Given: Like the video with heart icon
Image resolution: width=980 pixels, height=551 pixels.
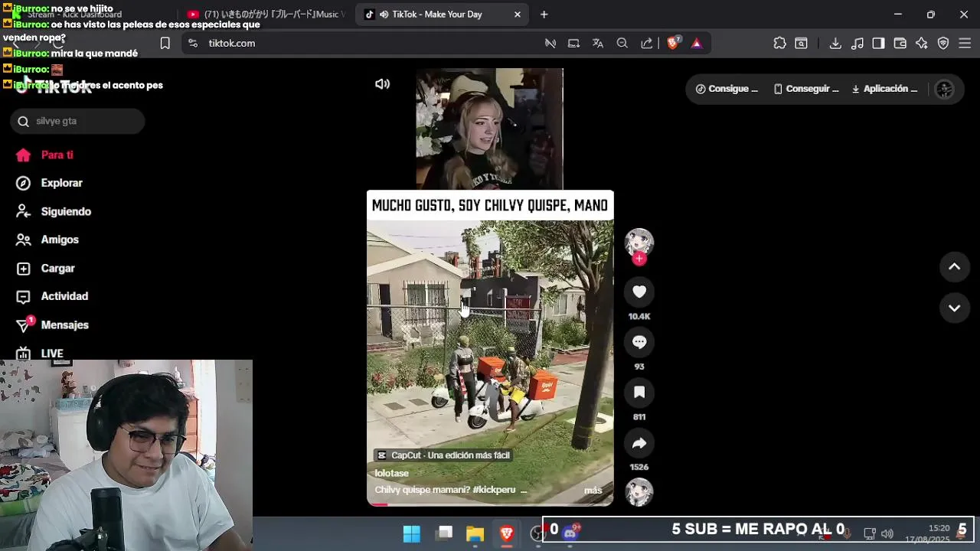Looking at the screenshot, I should [x=639, y=292].
